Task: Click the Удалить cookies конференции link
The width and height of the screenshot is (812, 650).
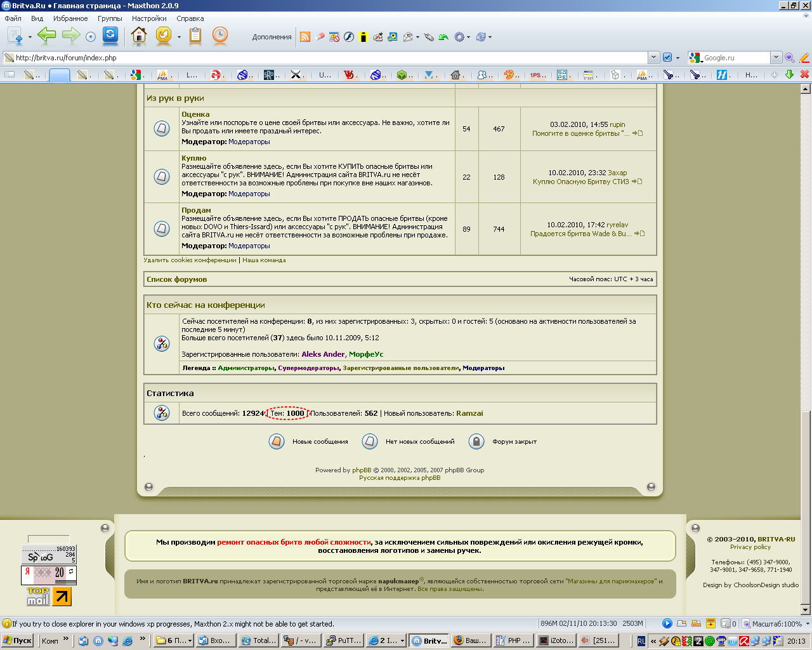Action: (x=190, y=260)
